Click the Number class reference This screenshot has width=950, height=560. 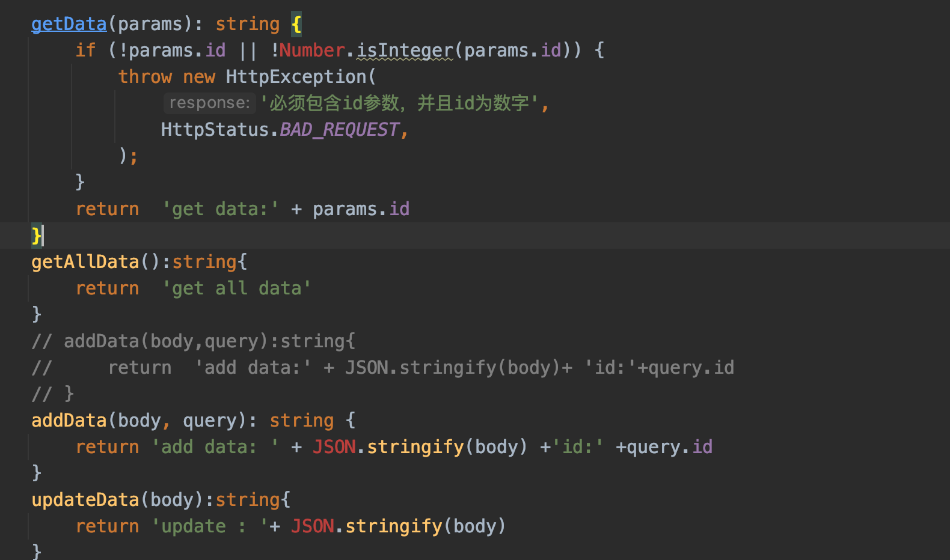[312, 50]
